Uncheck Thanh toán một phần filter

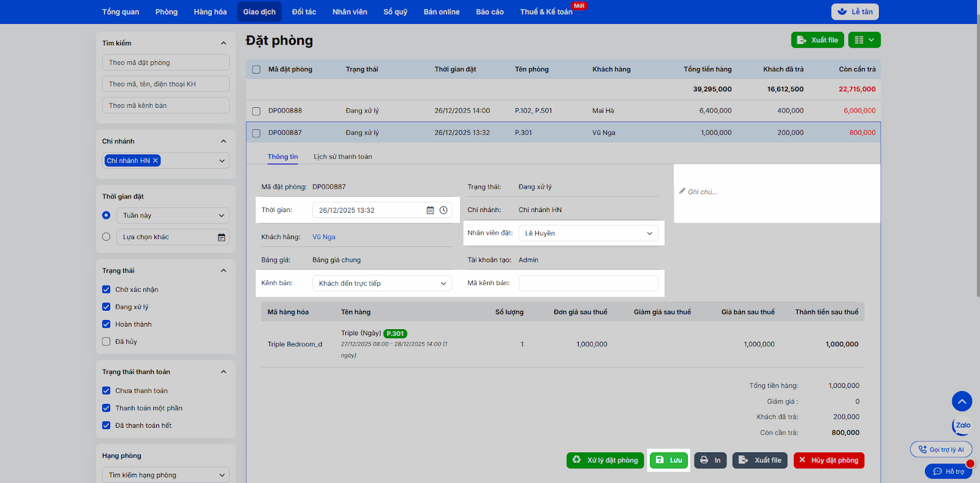point(106,408)
